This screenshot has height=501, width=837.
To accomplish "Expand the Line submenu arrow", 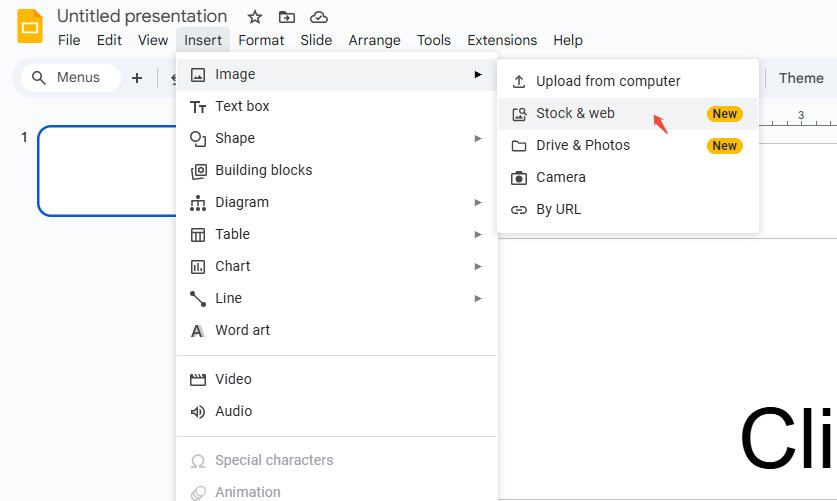I will click(x=478, y=299).
